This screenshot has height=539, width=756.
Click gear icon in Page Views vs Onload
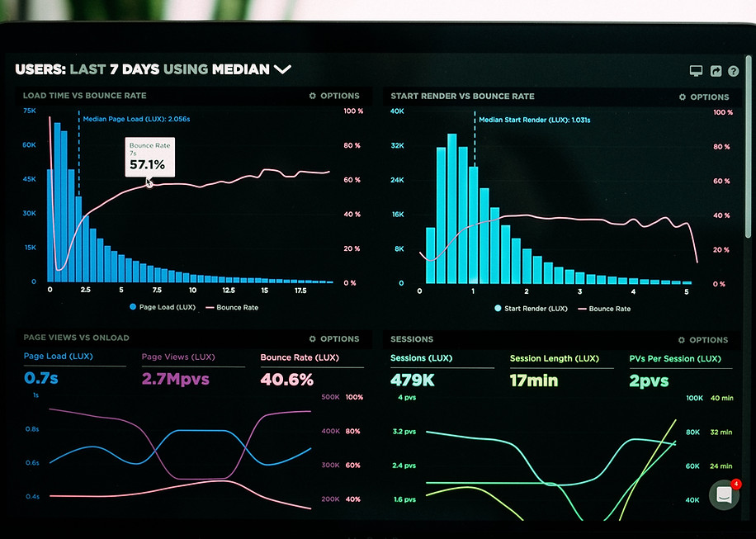(313, 339)
